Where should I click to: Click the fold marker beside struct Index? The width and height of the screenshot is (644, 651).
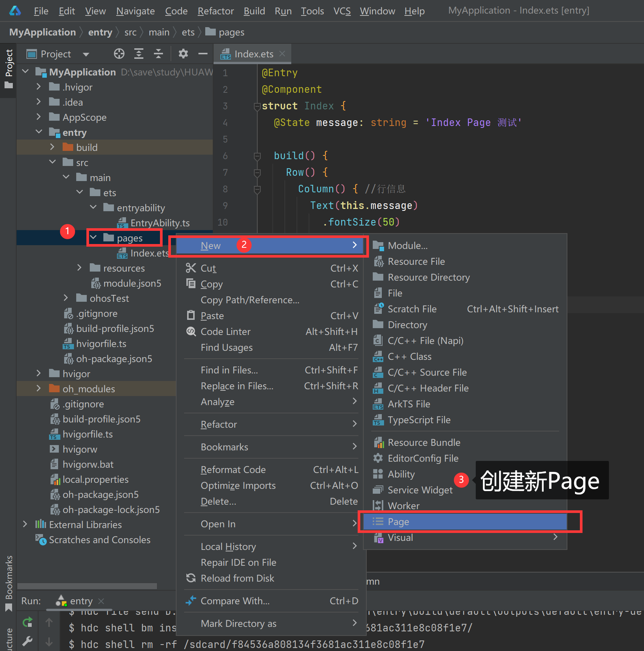point(257,106)
